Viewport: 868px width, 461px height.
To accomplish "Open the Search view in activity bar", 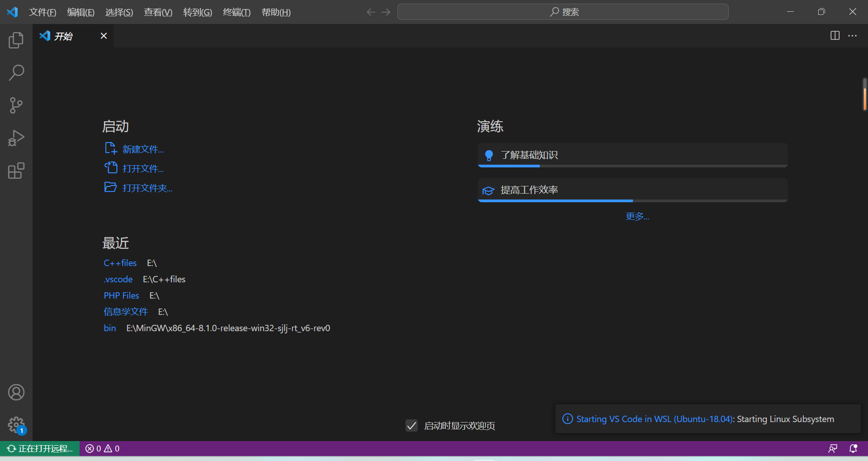I will 16,73.
